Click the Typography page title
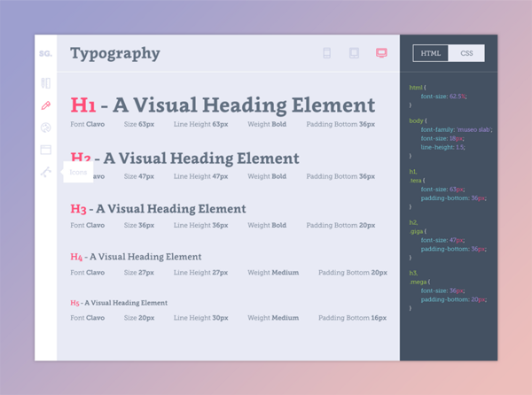Viewport: 532px width, 395px height. [x=115, y=54]
